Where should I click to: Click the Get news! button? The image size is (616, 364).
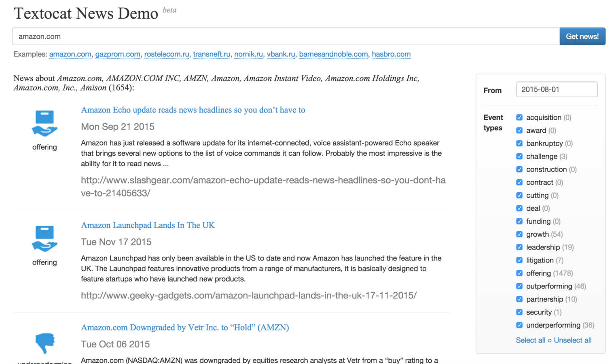582,36
